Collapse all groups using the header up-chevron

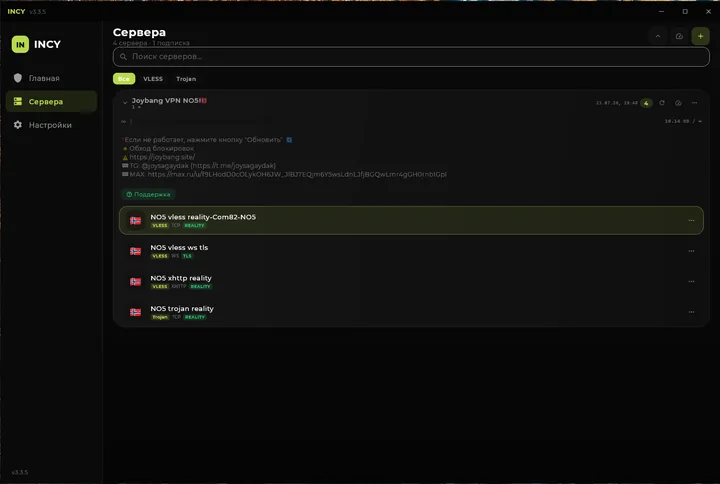point(658,36)
